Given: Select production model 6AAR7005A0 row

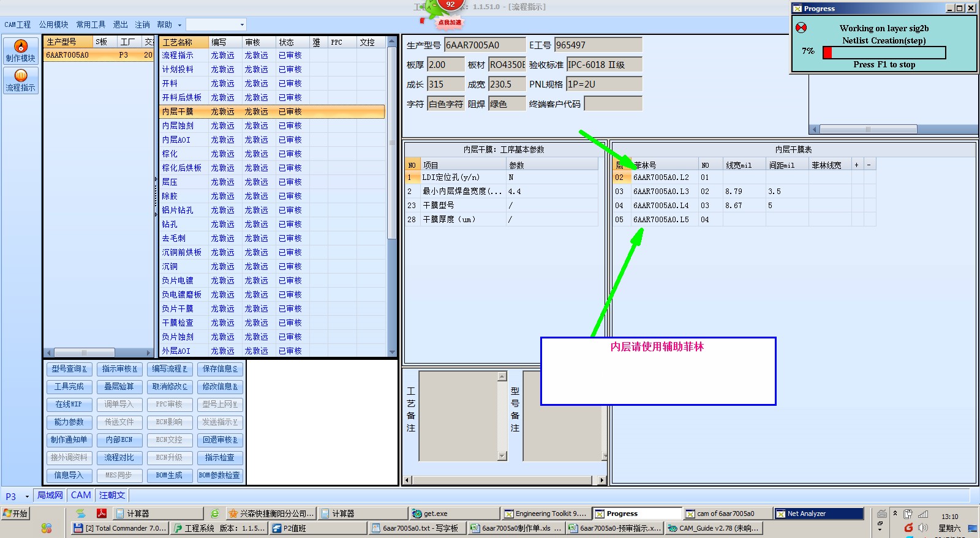Looking at the screenshot, I should click(99, 54).
